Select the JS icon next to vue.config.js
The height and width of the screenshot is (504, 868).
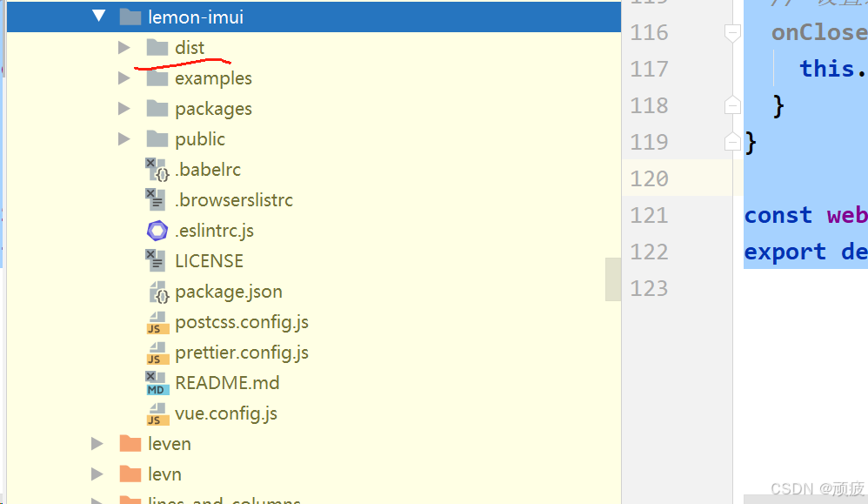click(157, 413)
